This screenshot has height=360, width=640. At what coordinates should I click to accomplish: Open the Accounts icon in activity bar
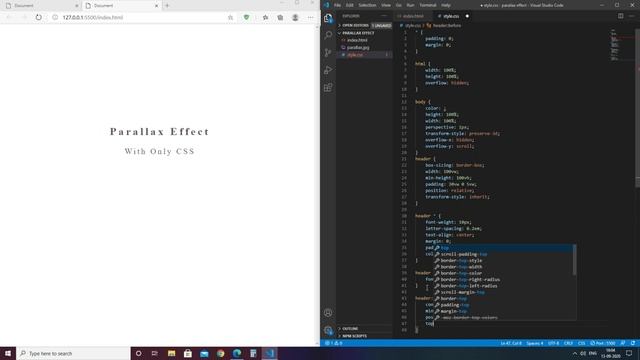[x=328, y=313]
